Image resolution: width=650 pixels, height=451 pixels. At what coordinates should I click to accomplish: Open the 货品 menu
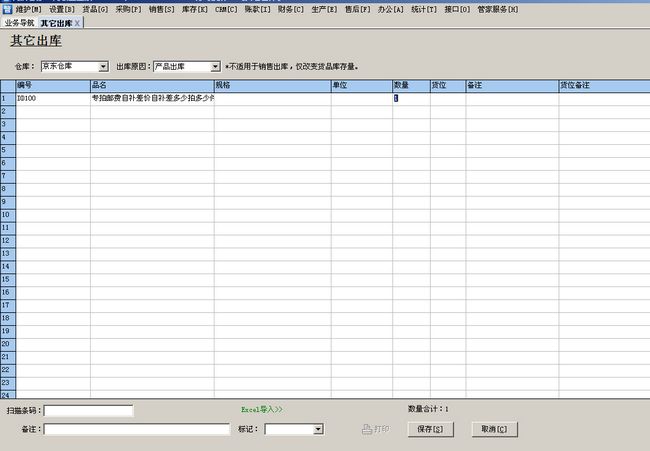[x=95, y=8]
